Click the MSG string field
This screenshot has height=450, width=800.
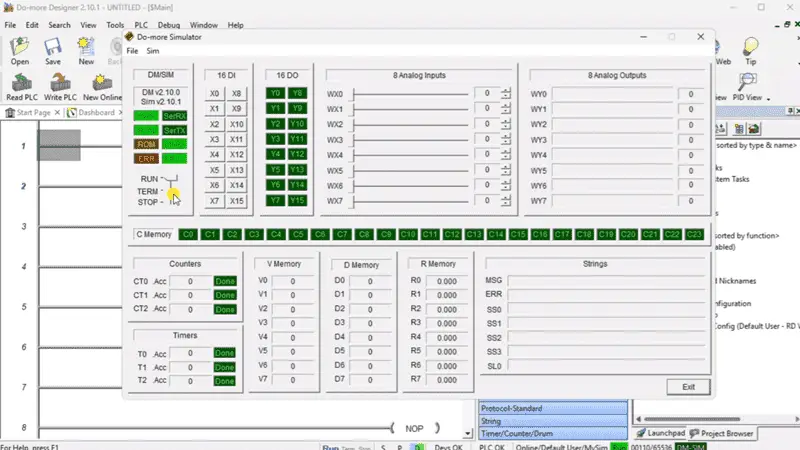pos(606,281)
